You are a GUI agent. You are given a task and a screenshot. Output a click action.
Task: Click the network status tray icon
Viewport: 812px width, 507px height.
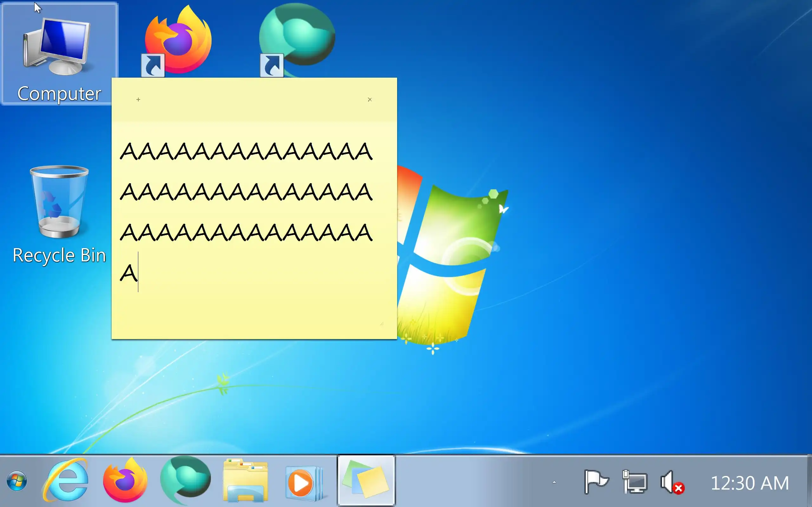[x=634, y=482]
